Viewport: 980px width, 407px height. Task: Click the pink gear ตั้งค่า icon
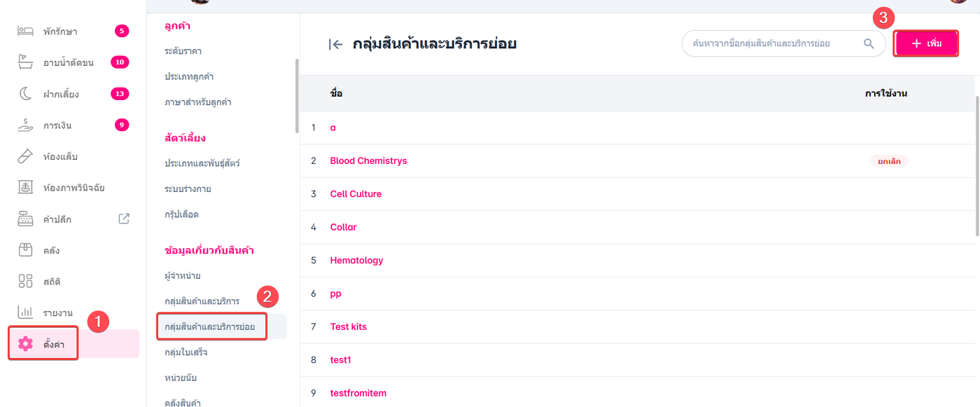[x=26, y=343]
